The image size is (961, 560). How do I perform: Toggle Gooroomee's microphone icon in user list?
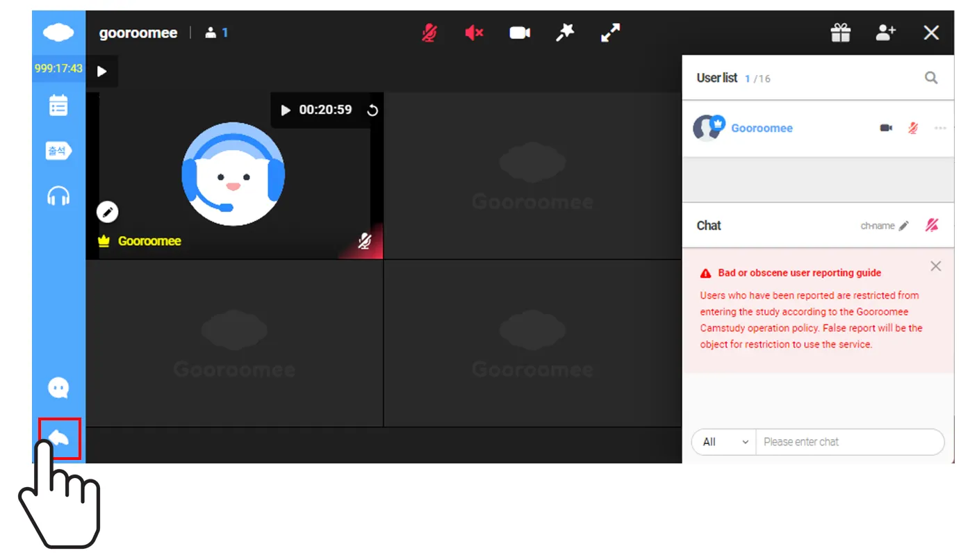913,128
